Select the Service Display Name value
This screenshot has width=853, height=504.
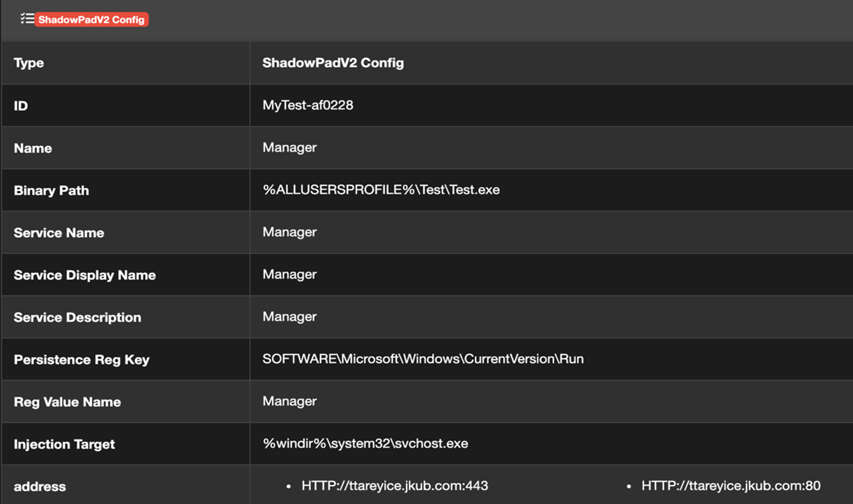coord(289,275)
